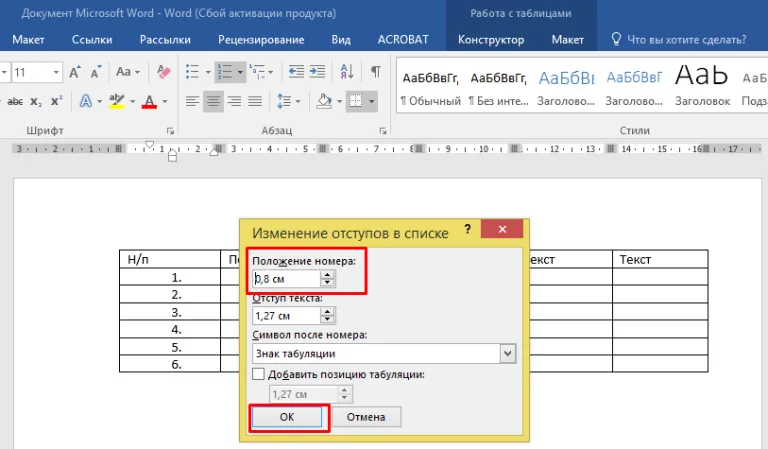Click the Положение номера input field

287,279
